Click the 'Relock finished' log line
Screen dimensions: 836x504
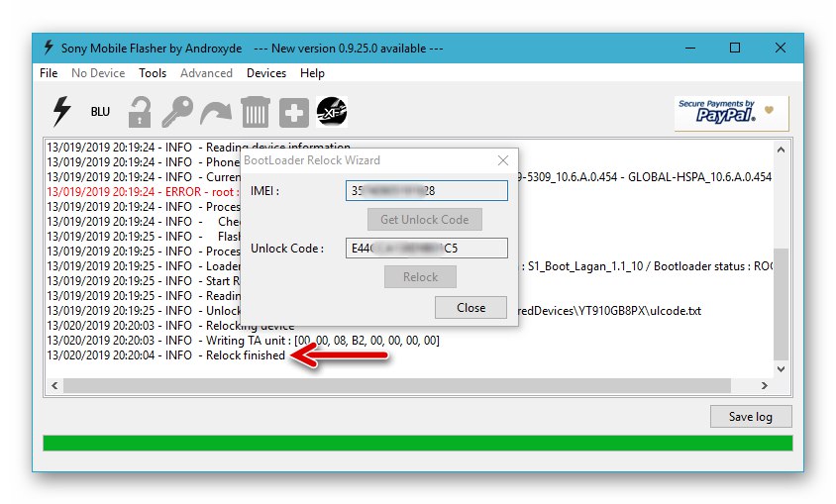coord(165,355)
